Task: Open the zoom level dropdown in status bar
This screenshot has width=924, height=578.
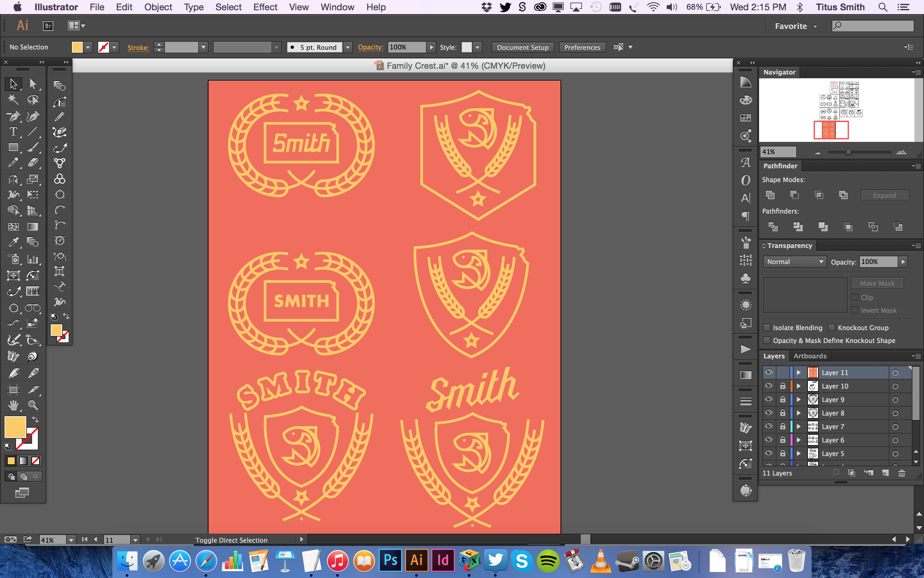Action: (71, 540)
